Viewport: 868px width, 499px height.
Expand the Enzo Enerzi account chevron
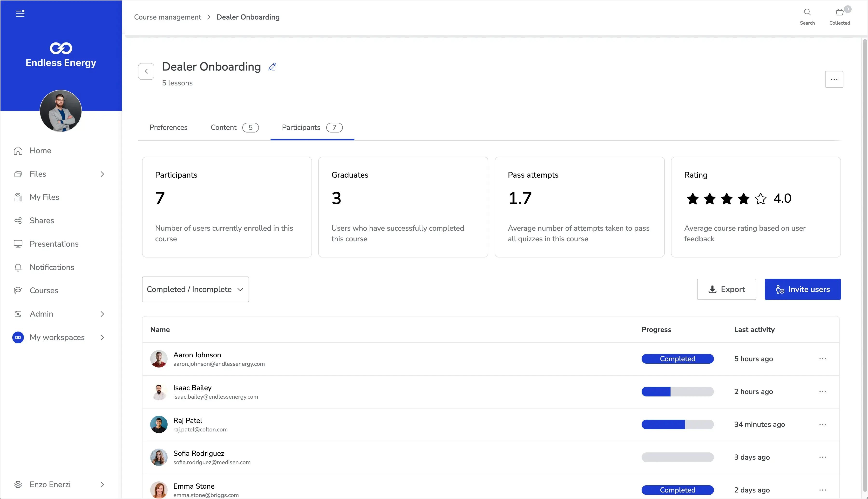[x=102, y=485]
